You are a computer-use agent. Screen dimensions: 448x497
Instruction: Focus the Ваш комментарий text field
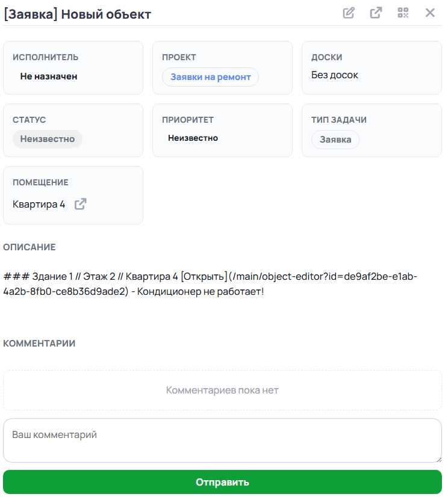pos(222,440)
